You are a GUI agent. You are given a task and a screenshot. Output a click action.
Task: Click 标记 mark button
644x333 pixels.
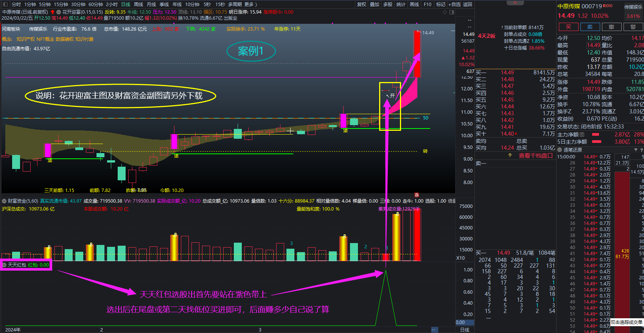click(x=441, y=4)
